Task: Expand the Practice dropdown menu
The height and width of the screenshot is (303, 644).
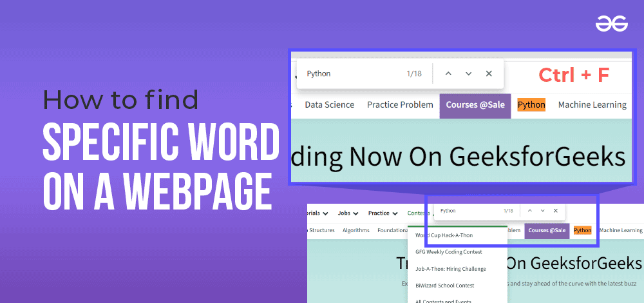Action: pyautogui.click(x=383, y=213)
